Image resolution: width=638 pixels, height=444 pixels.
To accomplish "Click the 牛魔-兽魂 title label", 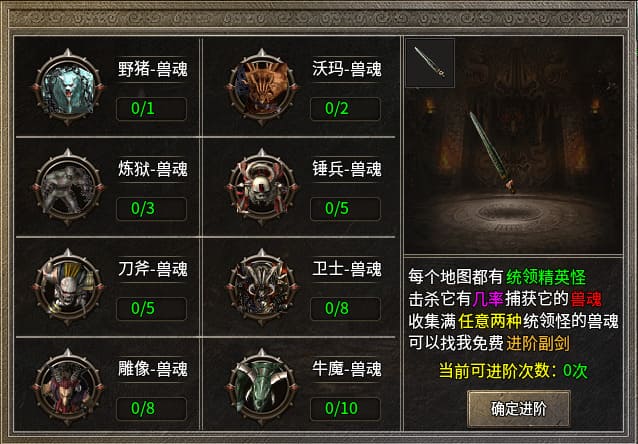I will (x=347, y=369).
